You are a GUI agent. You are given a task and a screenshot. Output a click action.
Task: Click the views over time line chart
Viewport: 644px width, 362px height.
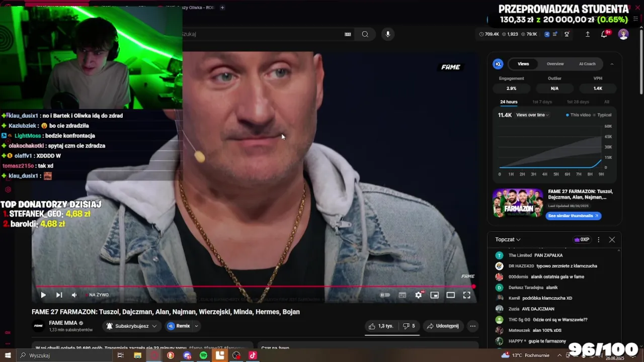click(550, 147)
